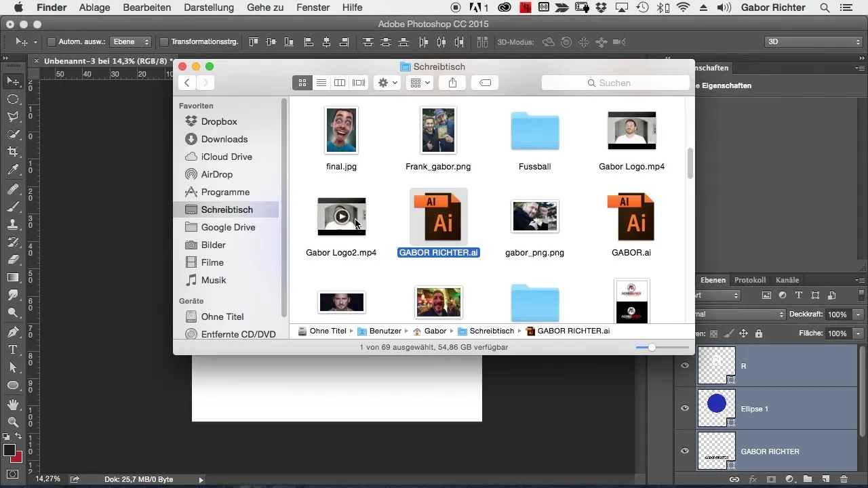This screenshot has width=868, height=488.
Task: Go back in Finder window
Action: 187,83
